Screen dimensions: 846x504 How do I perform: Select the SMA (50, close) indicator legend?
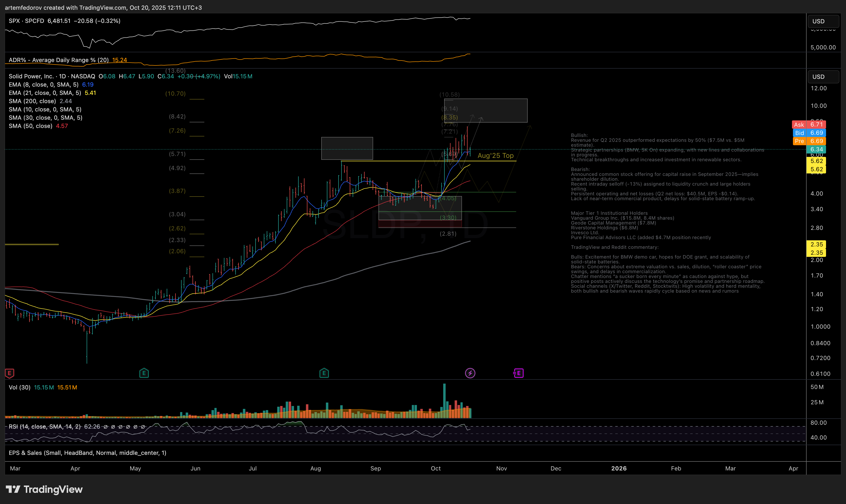click(x=31, y=126)
